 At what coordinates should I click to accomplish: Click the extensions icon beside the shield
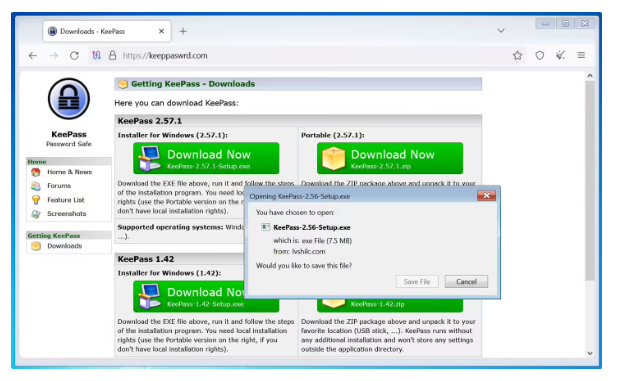click(x=560, y=55)
